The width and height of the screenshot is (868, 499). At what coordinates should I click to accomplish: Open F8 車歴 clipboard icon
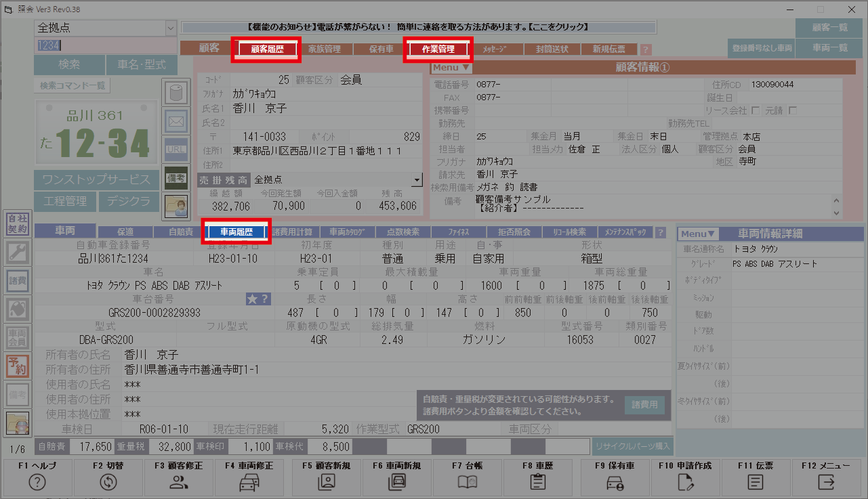(x=538, y=482)
